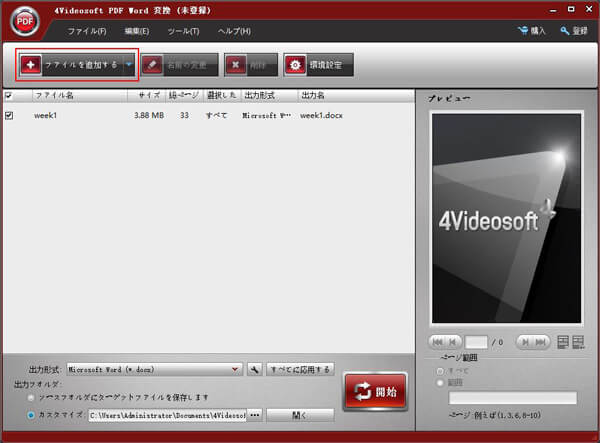Screen dimensions: 600x443
Task: Click the 33 total pages cell
Action: pyautogui.click(x=184, y=115)
